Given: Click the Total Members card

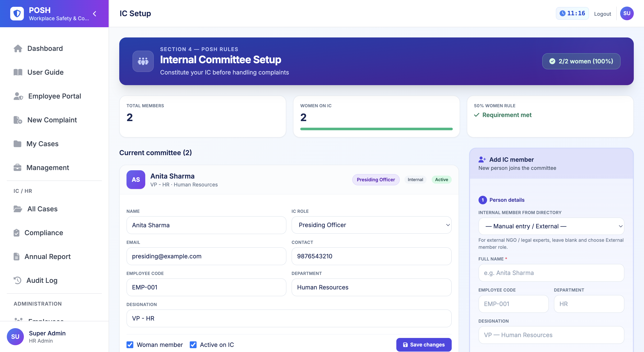Looking at the screenshot, I should [x=203, y=116].
